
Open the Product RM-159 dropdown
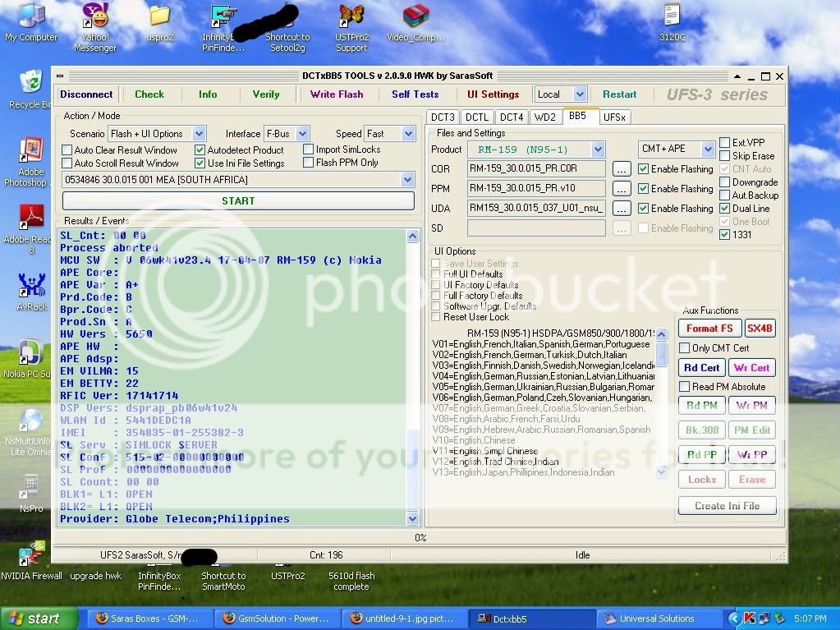(x=599, y=149)
